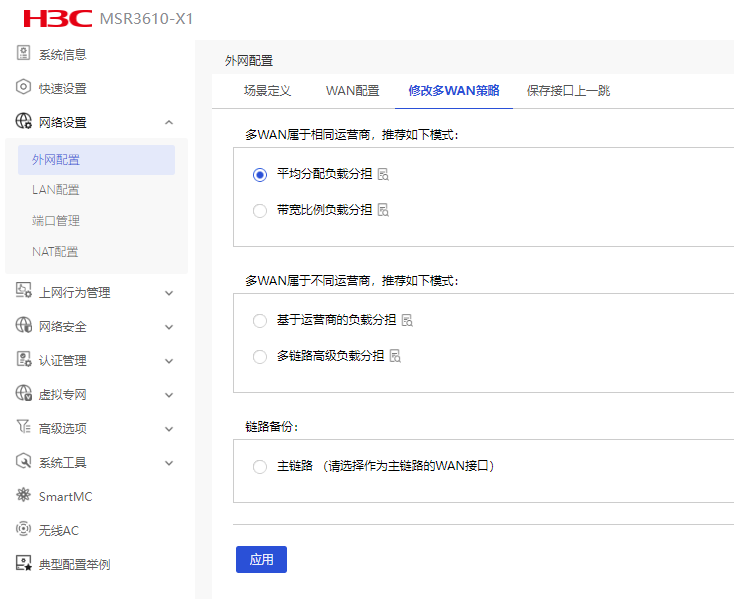This screenshot has width=734, height=599.
Task: Open 外网配置 submenu item
Action: (96, 160)
